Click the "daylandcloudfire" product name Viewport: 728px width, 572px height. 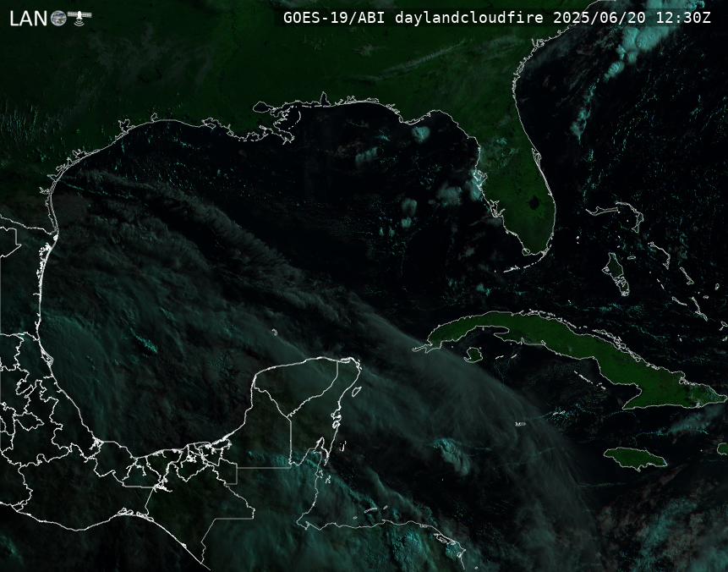click(x=469, y=18)
